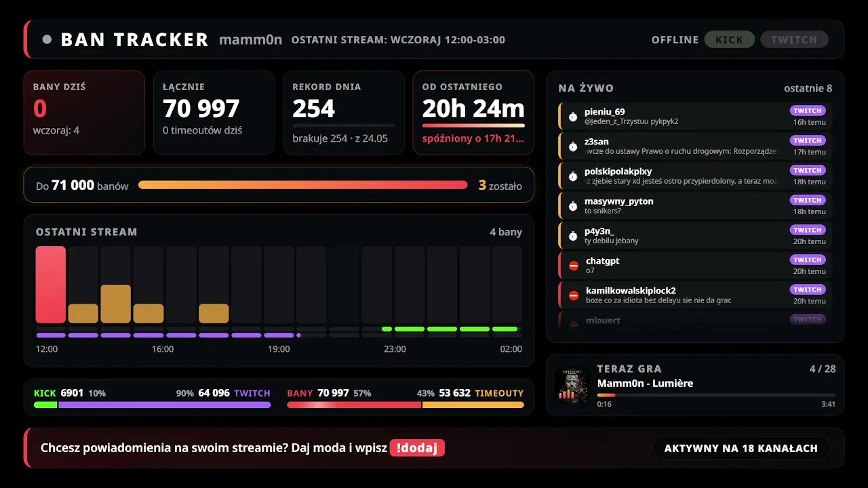Toggle the KICK platform pill
The width and height of the screenshot is (868, 488).
(x=730, y=39)
